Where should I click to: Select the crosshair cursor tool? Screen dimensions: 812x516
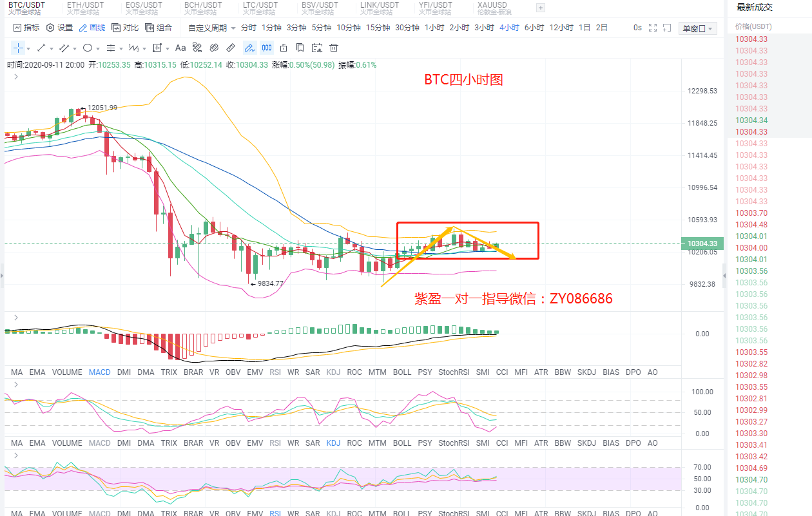tap(17, 48)
